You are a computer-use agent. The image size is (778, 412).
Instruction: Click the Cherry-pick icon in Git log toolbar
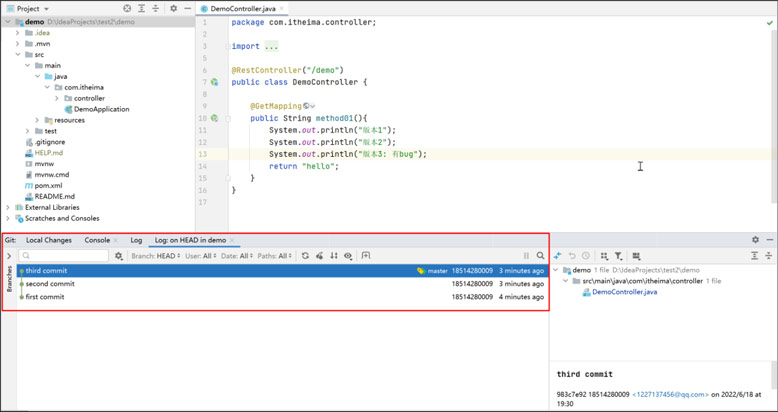click(x=320, y=256)
